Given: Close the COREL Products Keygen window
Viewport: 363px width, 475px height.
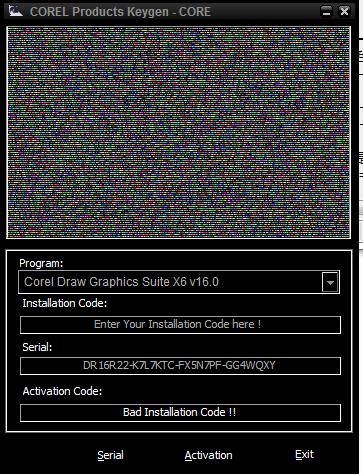Looking at the screenshot, I should point(344,12).
